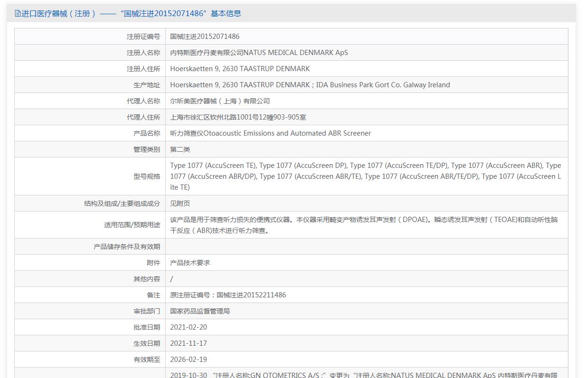The image size is (588, 378).
Task: Click the 附件 label
Action: point(153,263)
